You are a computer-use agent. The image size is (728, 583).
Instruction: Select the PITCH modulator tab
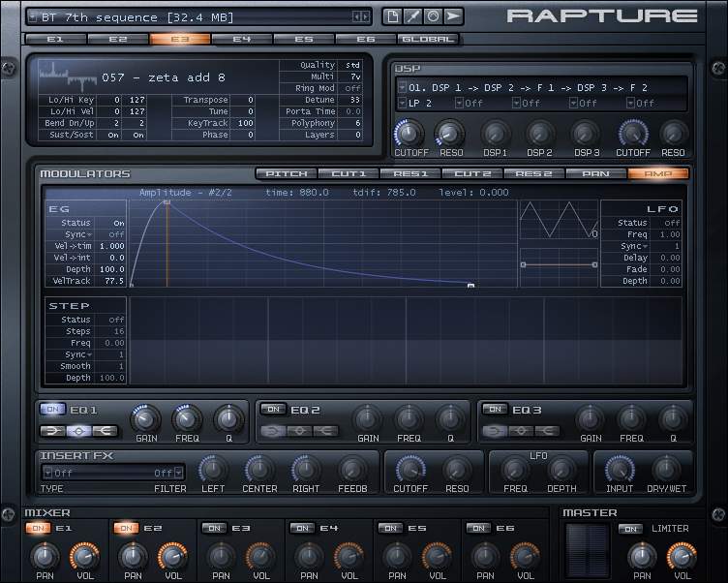pyautogui.click(x=287, y=173)
